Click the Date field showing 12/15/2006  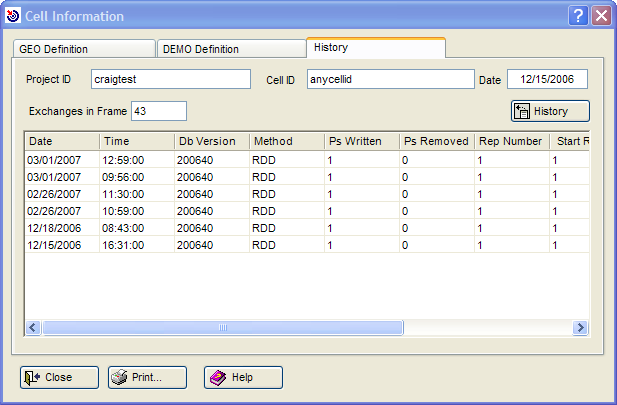tap(546, 80)
